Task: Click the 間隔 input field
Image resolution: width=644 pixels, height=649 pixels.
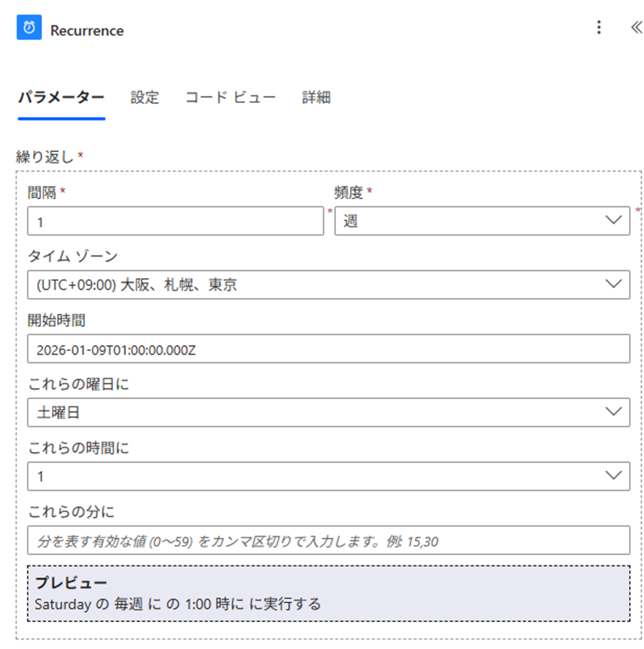Action: coord(175,221)
